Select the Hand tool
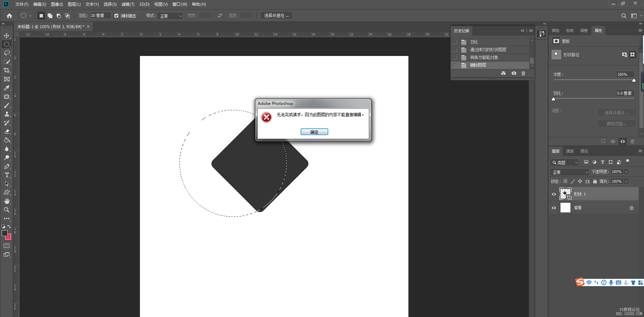 point(7,201)
